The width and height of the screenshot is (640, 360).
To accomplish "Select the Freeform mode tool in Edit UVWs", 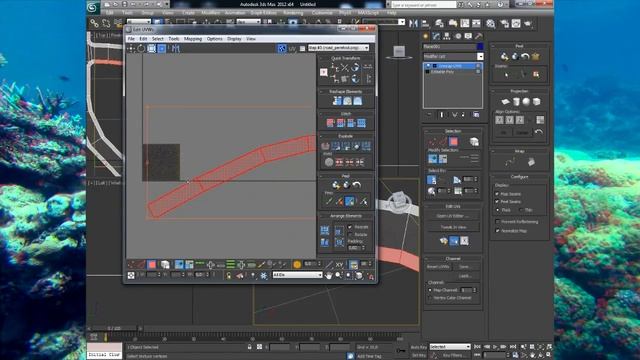I will click(x=162, y=49).
